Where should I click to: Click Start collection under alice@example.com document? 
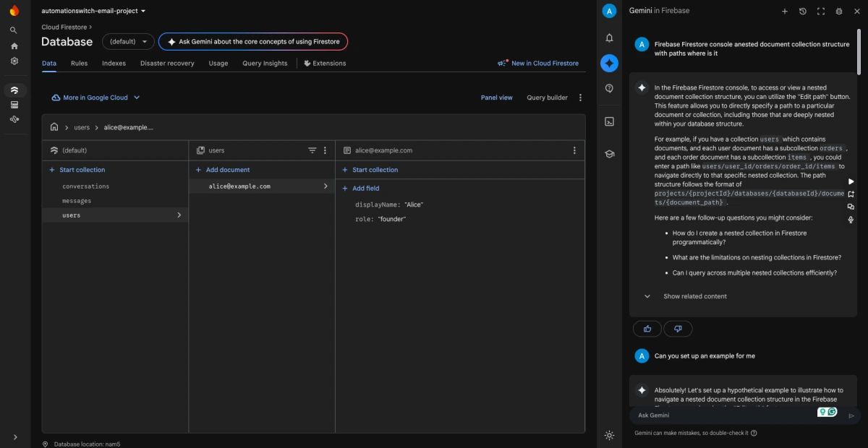point(370,170)
